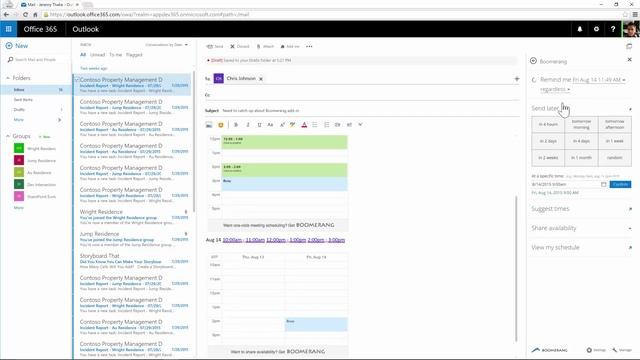Apply italic formatting
This screenshot has width=640, height=360.
click(248, 125)
